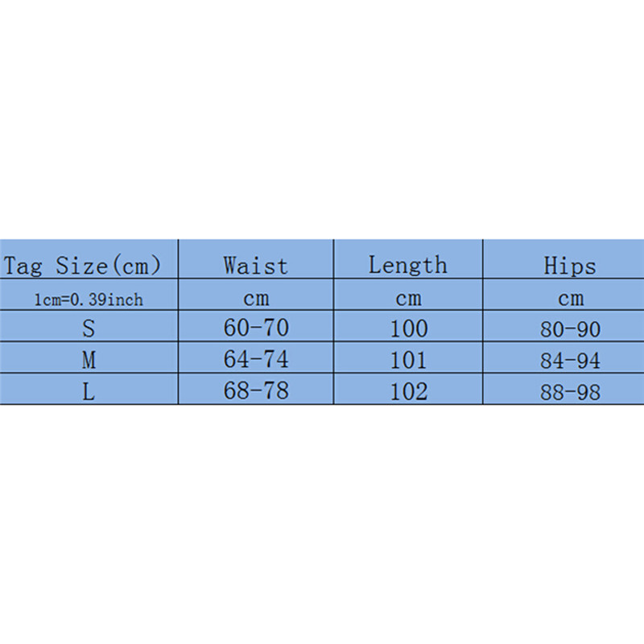The image size is (644, 644).
Task: Click the waist value 64-74
Action: coord(255,360)
